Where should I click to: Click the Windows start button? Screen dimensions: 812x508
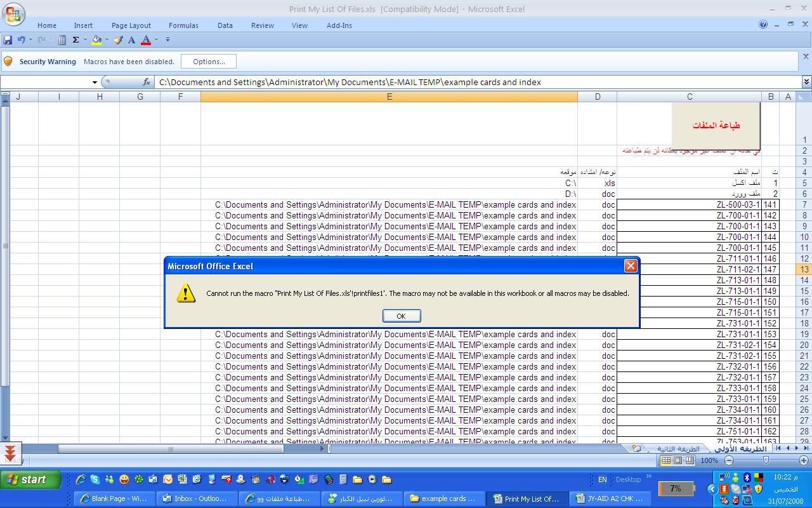(30, 479)
